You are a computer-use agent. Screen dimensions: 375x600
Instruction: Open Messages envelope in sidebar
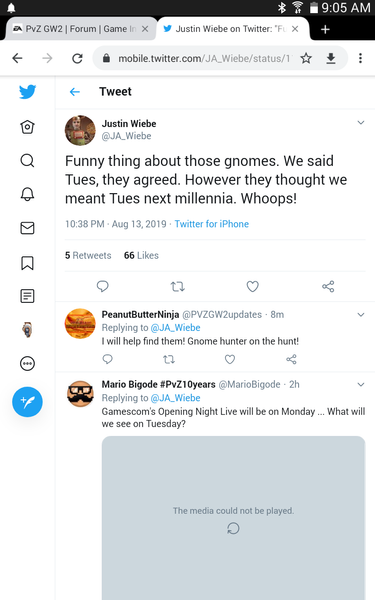(27, 228)
